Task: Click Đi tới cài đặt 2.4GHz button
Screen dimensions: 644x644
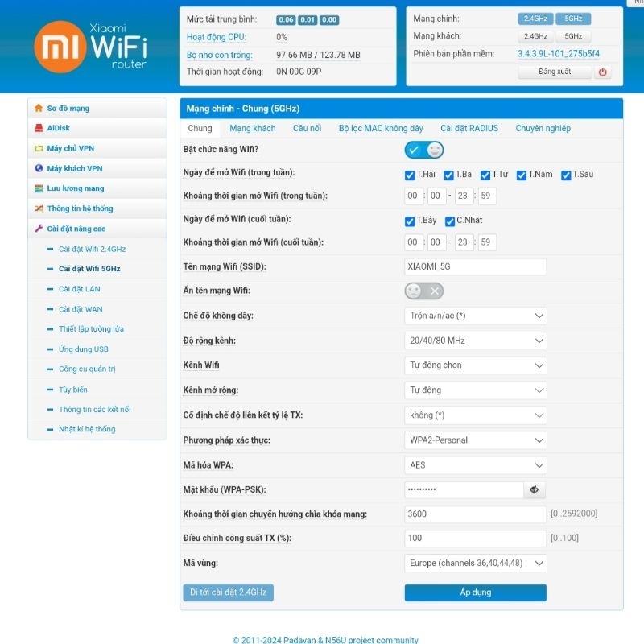Action: pyautogui.click(x=228, y=592)
